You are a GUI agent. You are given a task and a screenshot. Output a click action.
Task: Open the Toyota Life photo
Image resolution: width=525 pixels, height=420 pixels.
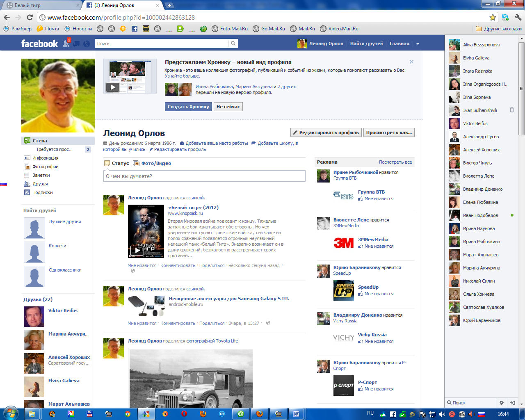(191, 378)
